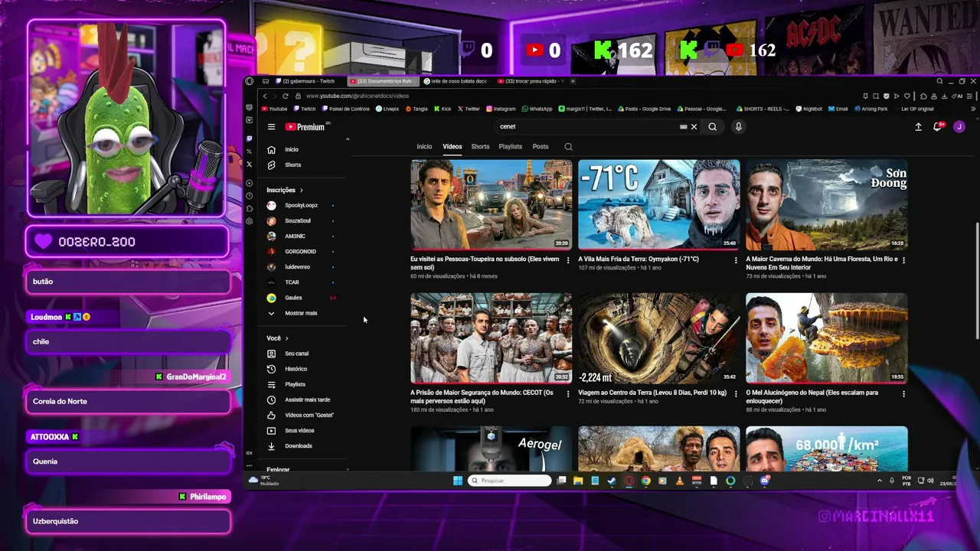Open Google Chrome from the taskbar
This screenshot has width=980, height=551.
tap(645, 481)
